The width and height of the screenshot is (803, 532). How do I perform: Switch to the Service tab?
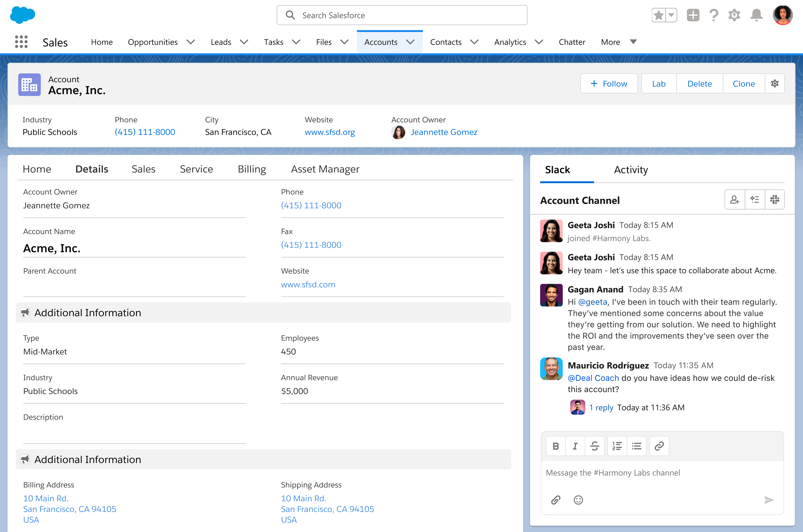[196, 169]
